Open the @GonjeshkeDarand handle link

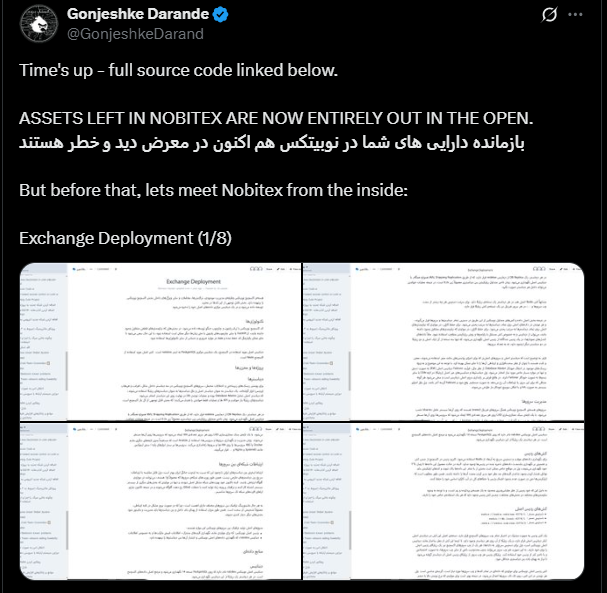tap(135, 34)
